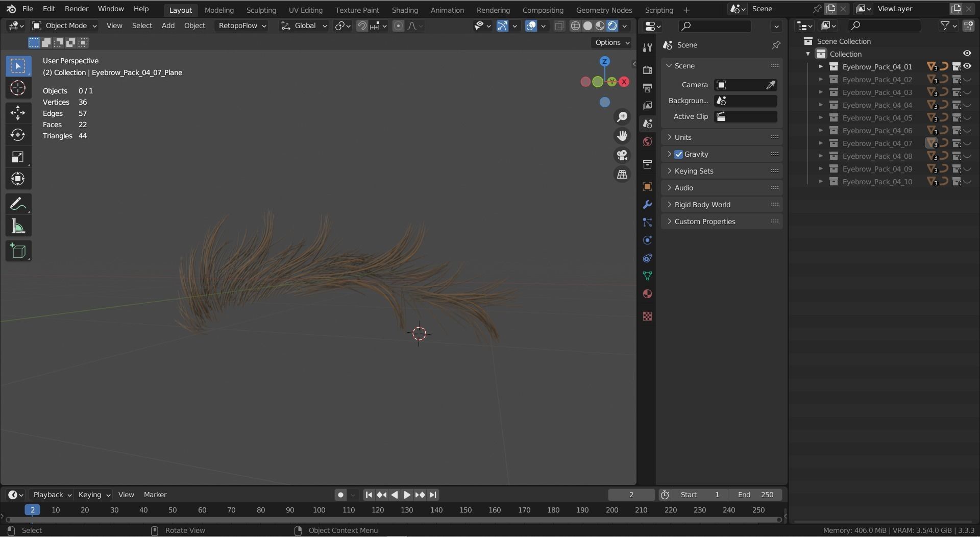Open the Physics properties tab
Image resolution: width=980 pixels, height=537 pixels.
point(647,240)
